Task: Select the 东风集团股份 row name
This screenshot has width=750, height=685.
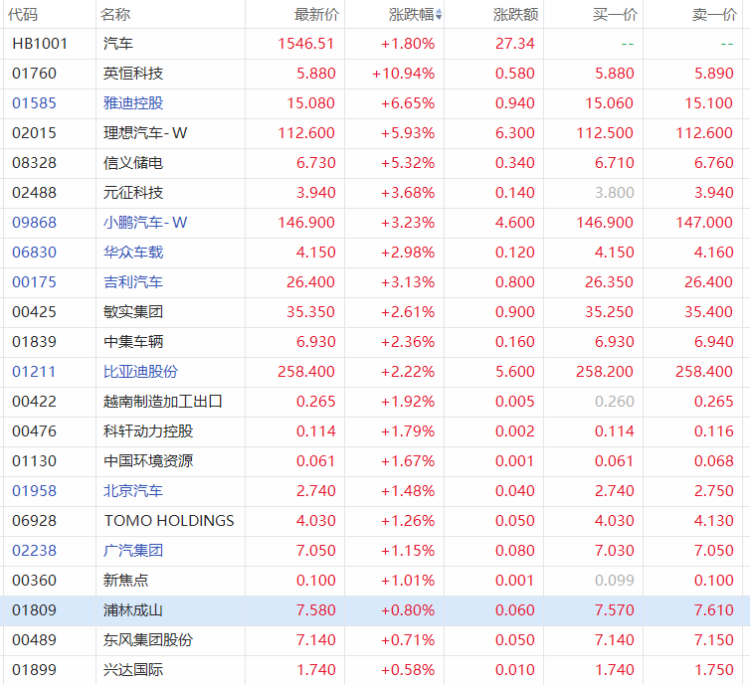Action: [148, 640]
